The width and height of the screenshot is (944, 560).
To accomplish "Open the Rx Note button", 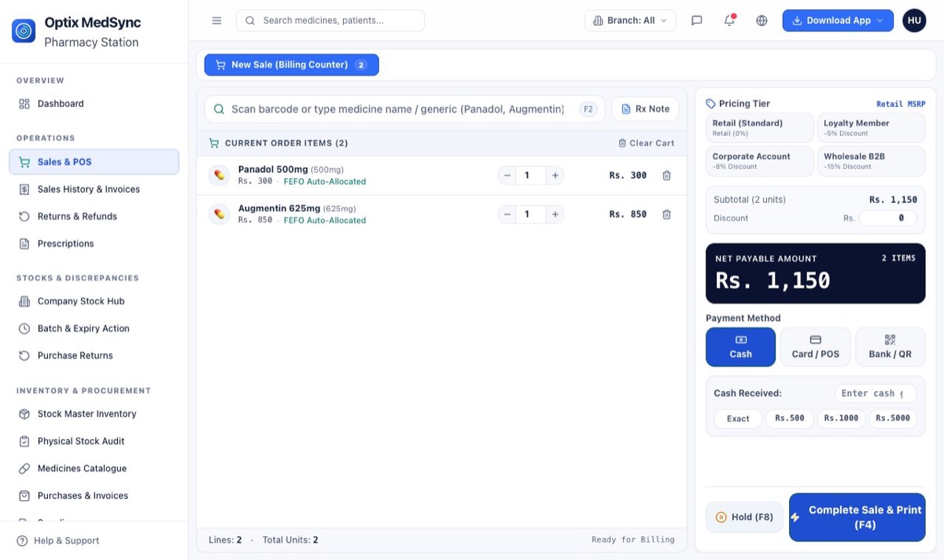I will pos(645,109).
